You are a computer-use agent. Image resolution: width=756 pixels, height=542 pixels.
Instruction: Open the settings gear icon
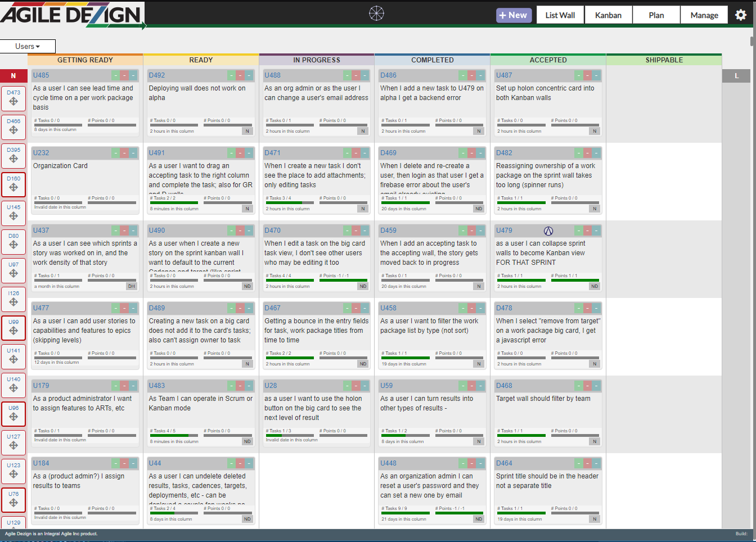[x=741, y=15]
